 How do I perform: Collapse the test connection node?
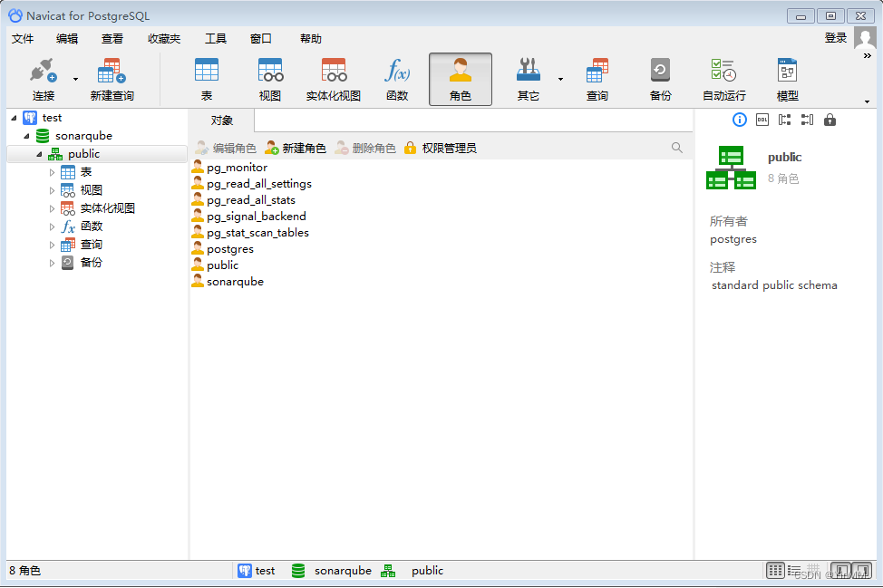click(15, 118)
